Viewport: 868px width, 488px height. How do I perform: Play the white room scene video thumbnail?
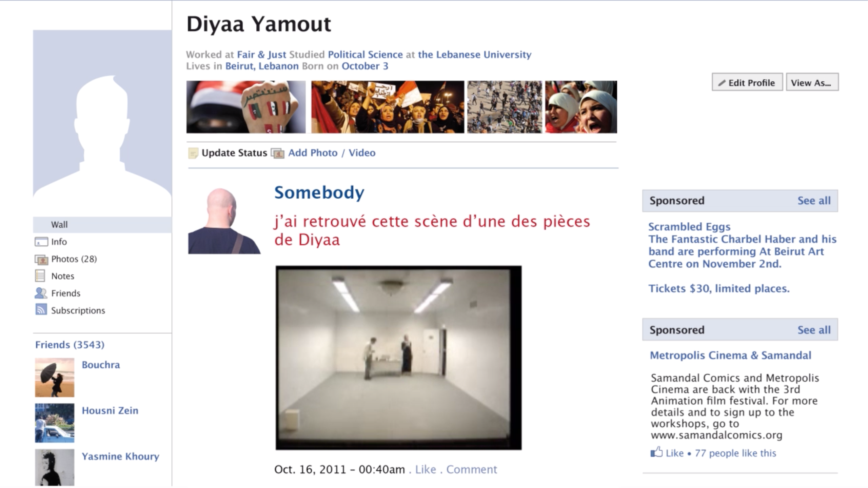tap(398, 358)
